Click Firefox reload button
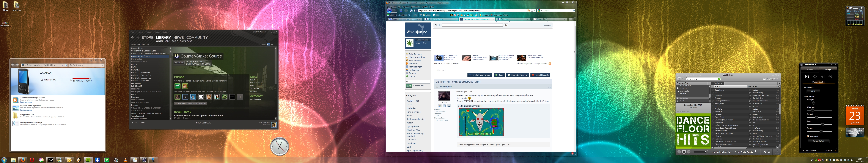This screenshot has height=163, width=868. [401, 10]
